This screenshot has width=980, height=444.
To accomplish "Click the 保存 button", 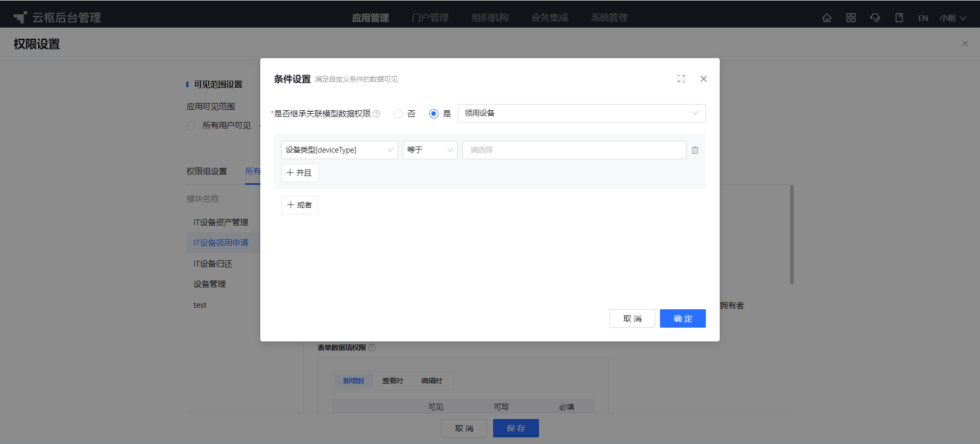I will tap(516, 428).
